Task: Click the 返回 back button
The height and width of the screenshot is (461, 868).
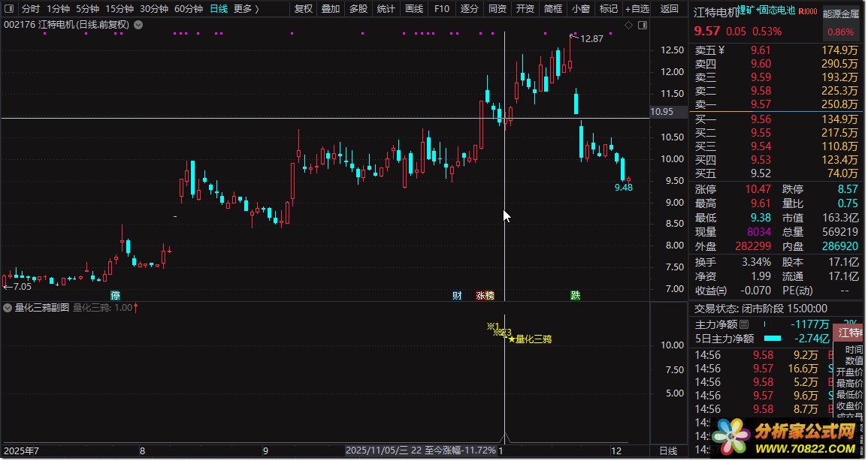Action: (x=670, y=9)
